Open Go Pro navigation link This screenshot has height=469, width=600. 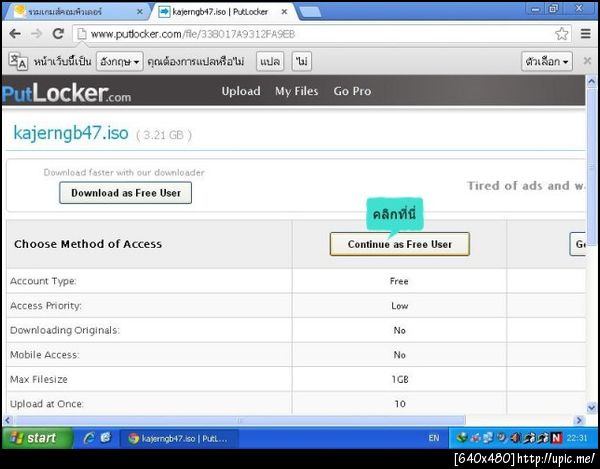click(352, 91)
